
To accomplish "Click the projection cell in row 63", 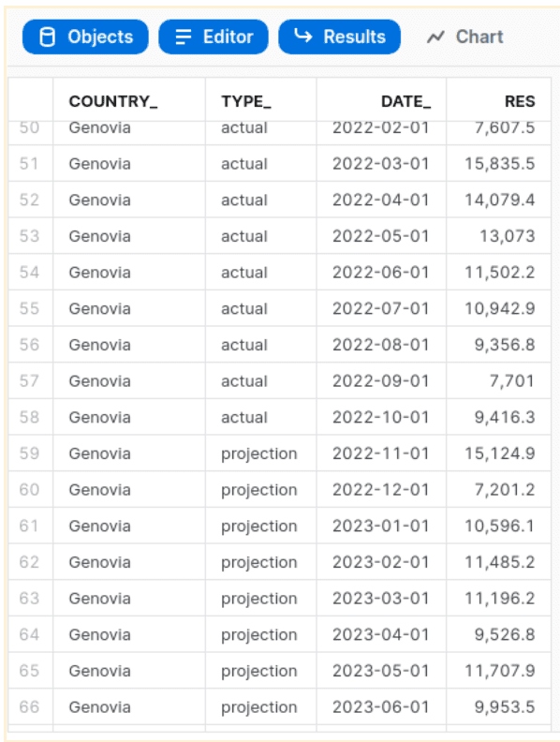I will coord(259,599).
